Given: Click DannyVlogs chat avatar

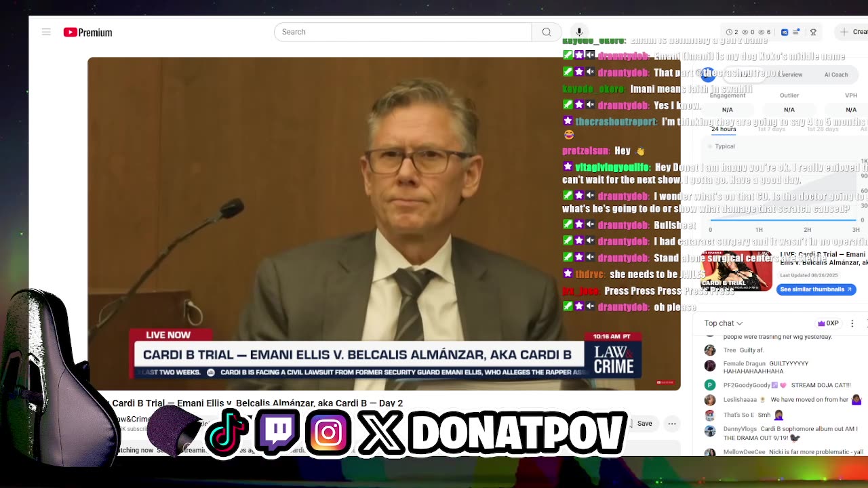Looking at the screenshot, I should click(x=710, y=430).
